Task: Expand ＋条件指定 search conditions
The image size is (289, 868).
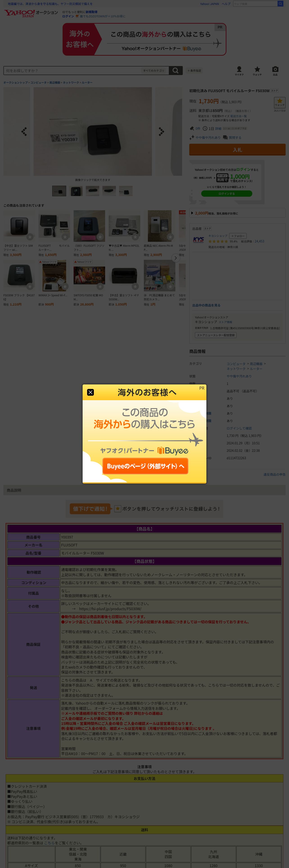Action: tap(194, 71)
